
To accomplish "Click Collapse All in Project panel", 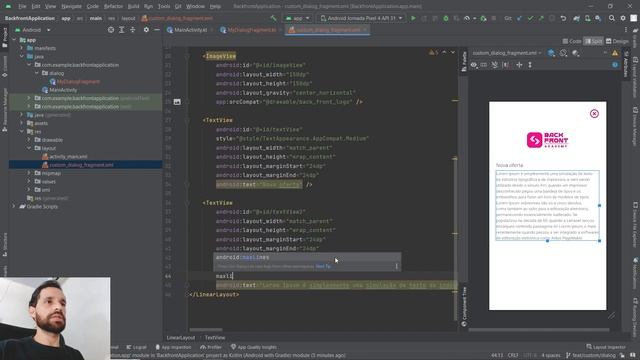I will (132, 30).
